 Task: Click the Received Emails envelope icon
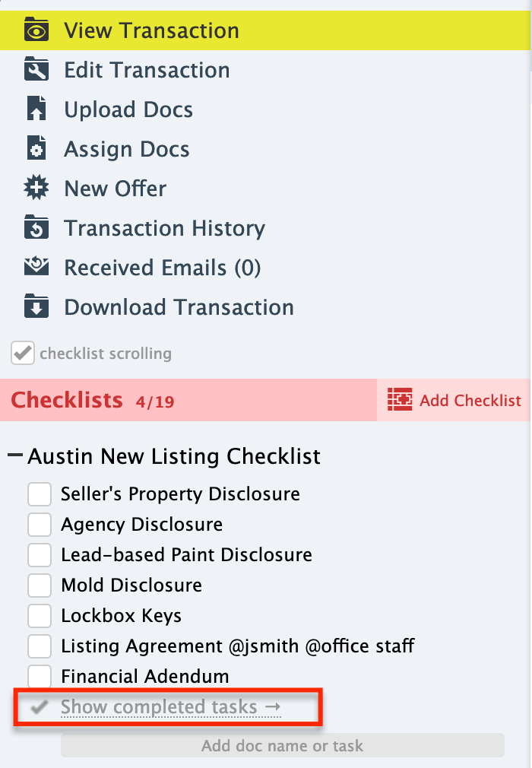[36, 268]
